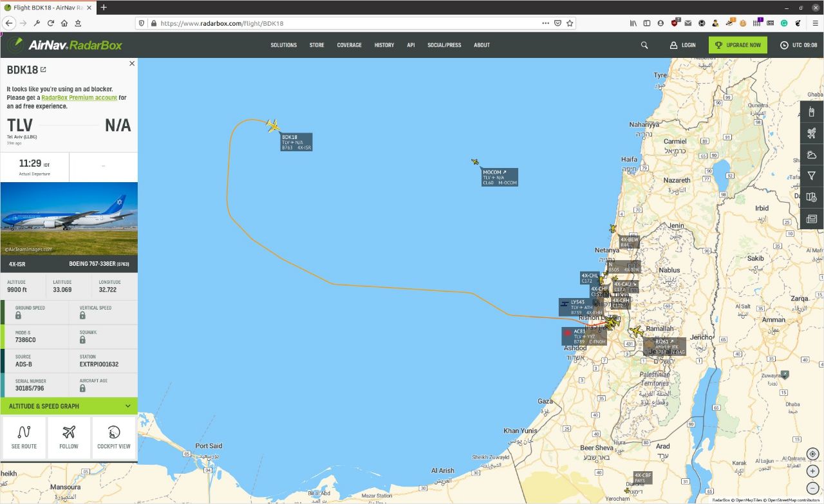Image resolution: width=824 pixels, height=504 pixels.
Task: Click the UTC 09:08 clock
Action: pyautogui.click(x=799, y=45)
